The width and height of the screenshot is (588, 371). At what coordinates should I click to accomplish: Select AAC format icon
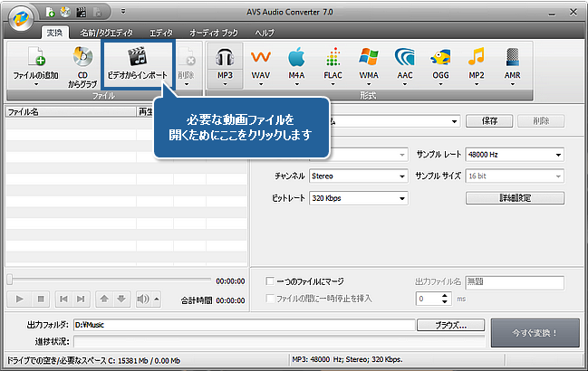click(x=405, y=57)
